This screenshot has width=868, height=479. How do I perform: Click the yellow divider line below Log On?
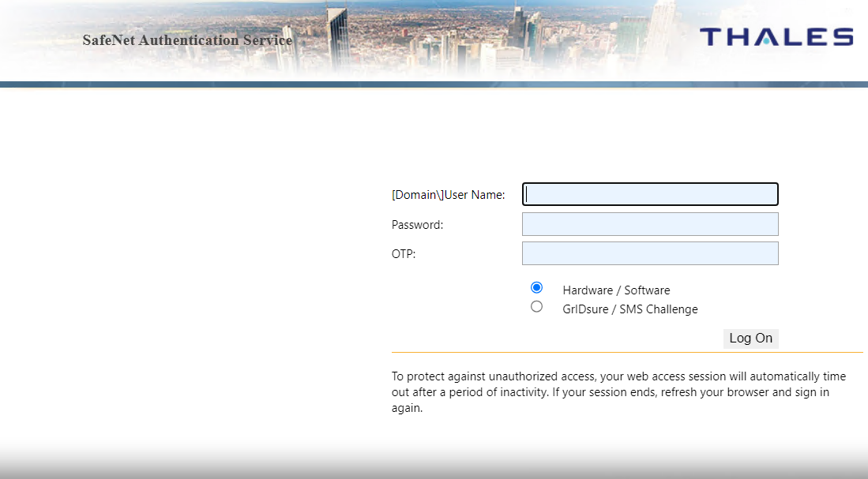click(x=627, y=352)
